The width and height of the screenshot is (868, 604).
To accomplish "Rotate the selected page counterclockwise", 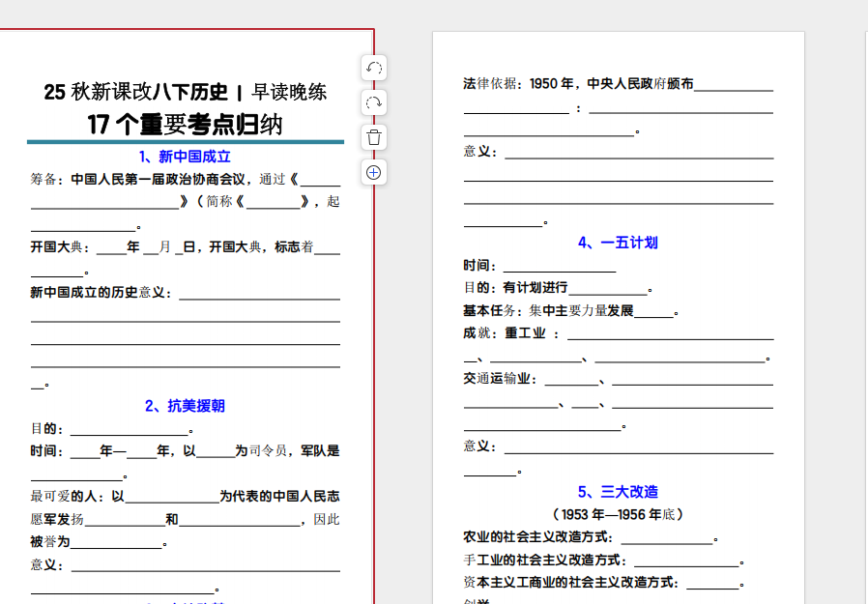I will 374,68.
